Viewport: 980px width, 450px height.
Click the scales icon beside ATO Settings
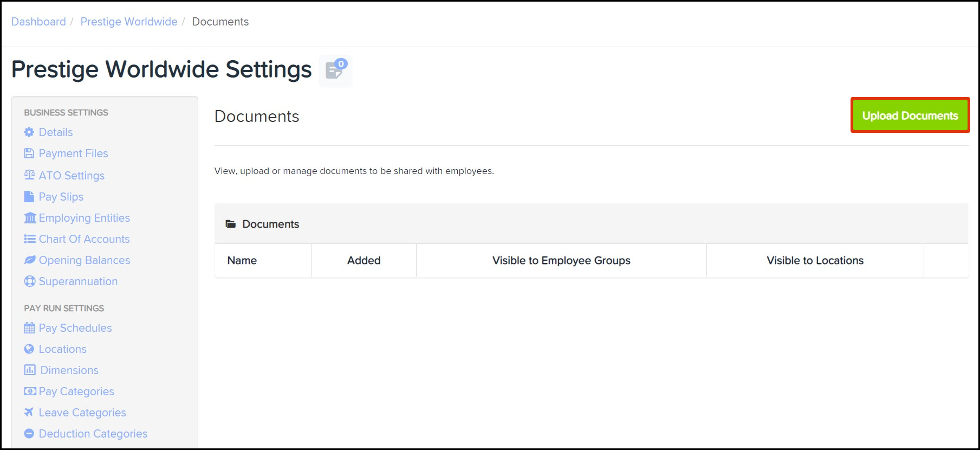point(29,175)
